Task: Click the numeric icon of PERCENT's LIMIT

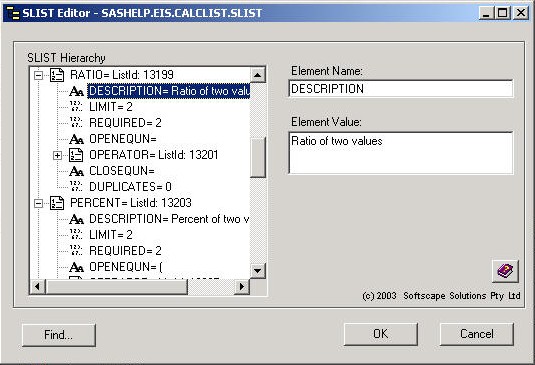Action: pos(76,235)
